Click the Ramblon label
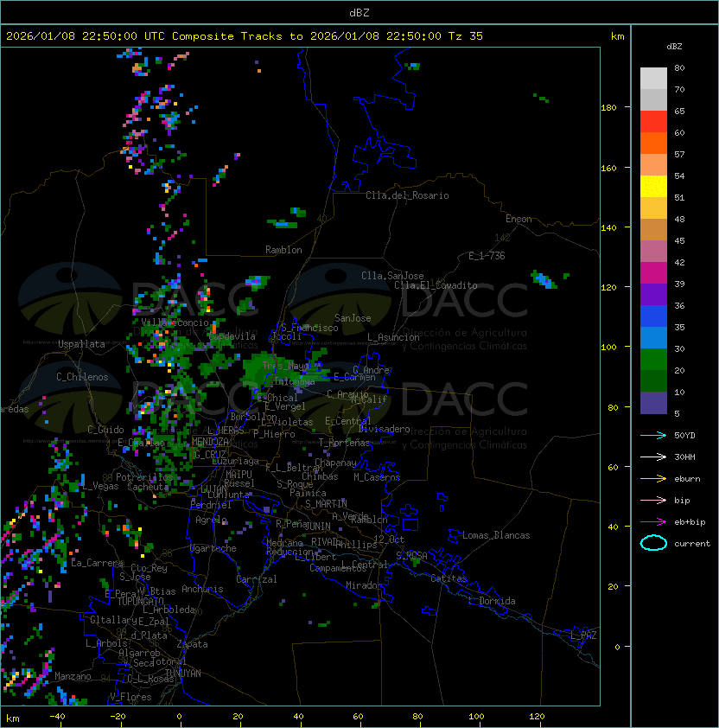 pos(283,250)
